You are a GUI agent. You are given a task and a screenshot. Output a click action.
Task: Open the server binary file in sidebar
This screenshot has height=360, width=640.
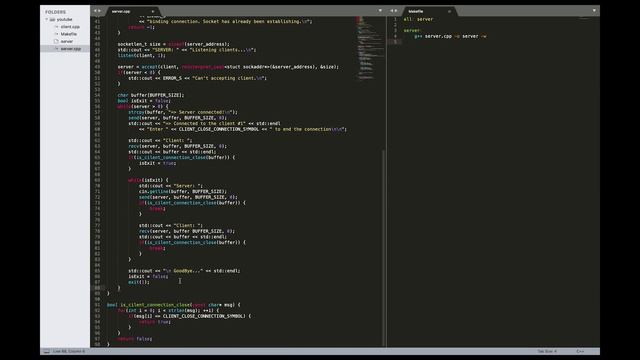coord(67,41)
